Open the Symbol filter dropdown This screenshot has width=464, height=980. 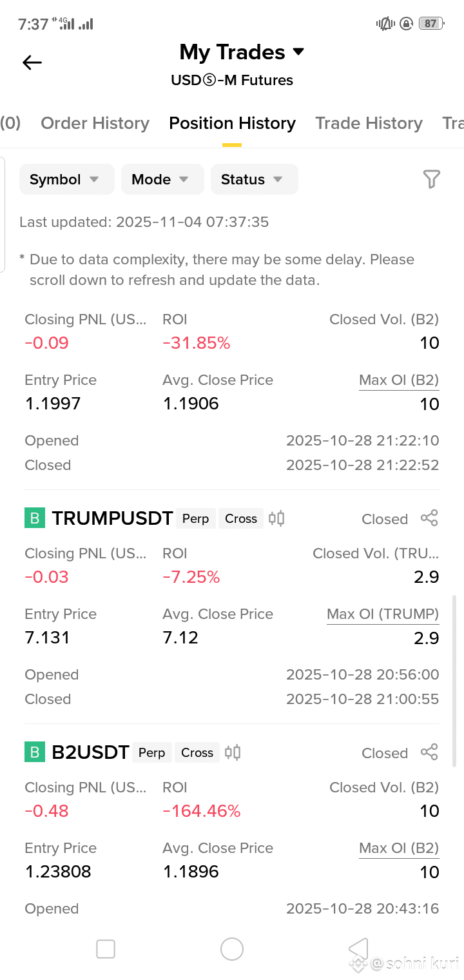tap(66, 179)
